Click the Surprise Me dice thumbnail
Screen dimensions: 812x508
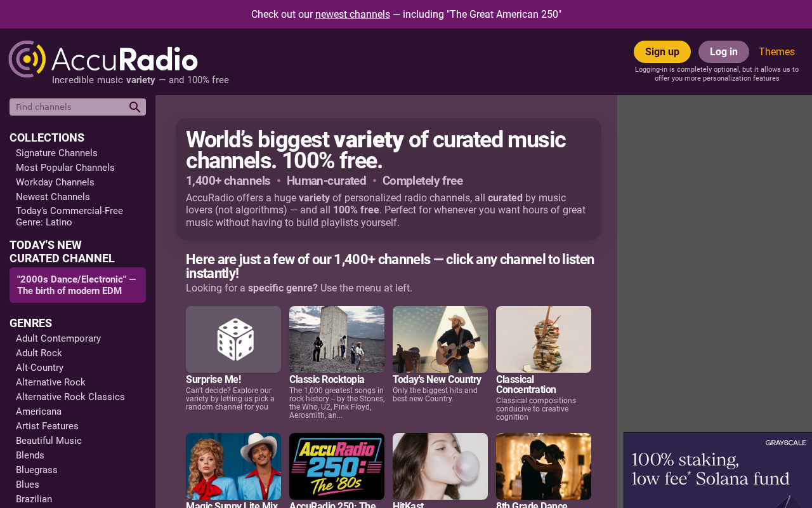[x=233, y=339]
